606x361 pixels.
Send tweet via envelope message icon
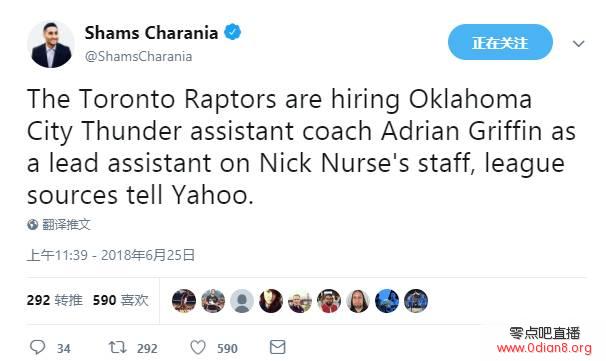click(x=277, y=347)
